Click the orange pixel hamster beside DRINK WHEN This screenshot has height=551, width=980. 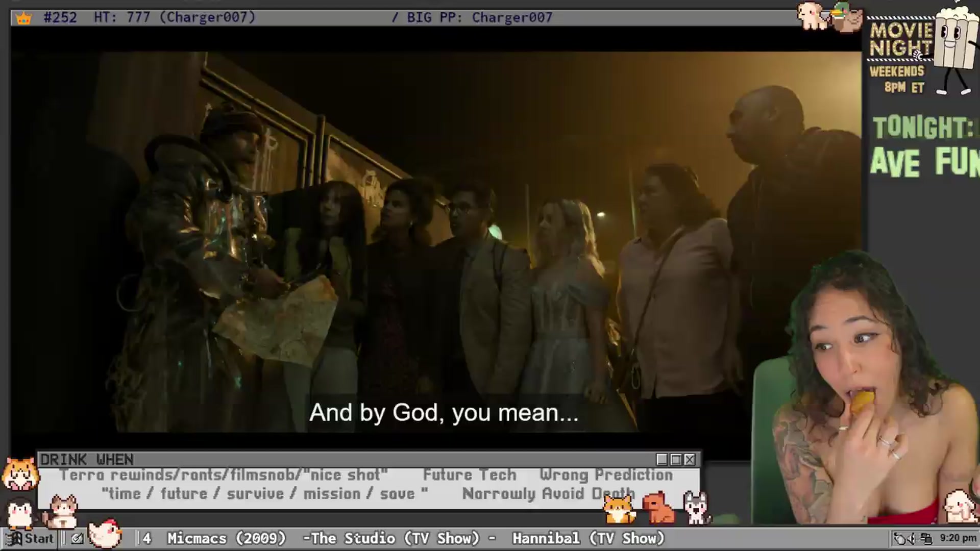pyautogui.click(x=20, y=474)
